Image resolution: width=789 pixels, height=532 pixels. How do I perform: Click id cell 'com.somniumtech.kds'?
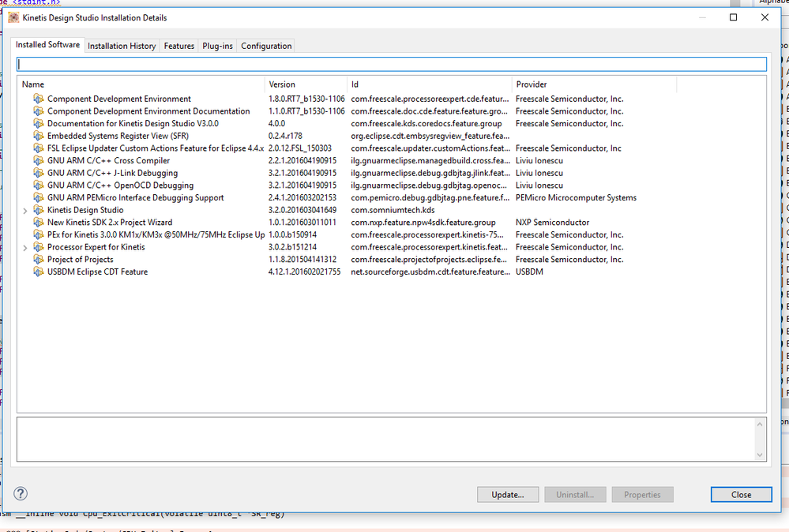coord(393,210)
